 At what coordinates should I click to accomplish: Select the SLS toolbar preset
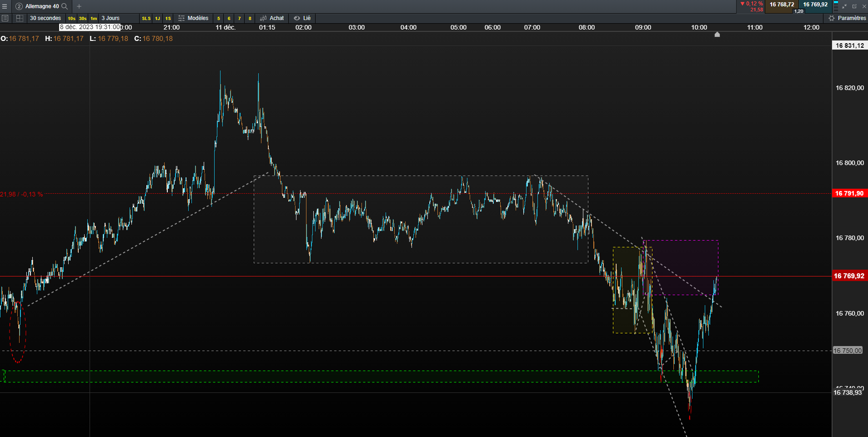tap(146, 19)
